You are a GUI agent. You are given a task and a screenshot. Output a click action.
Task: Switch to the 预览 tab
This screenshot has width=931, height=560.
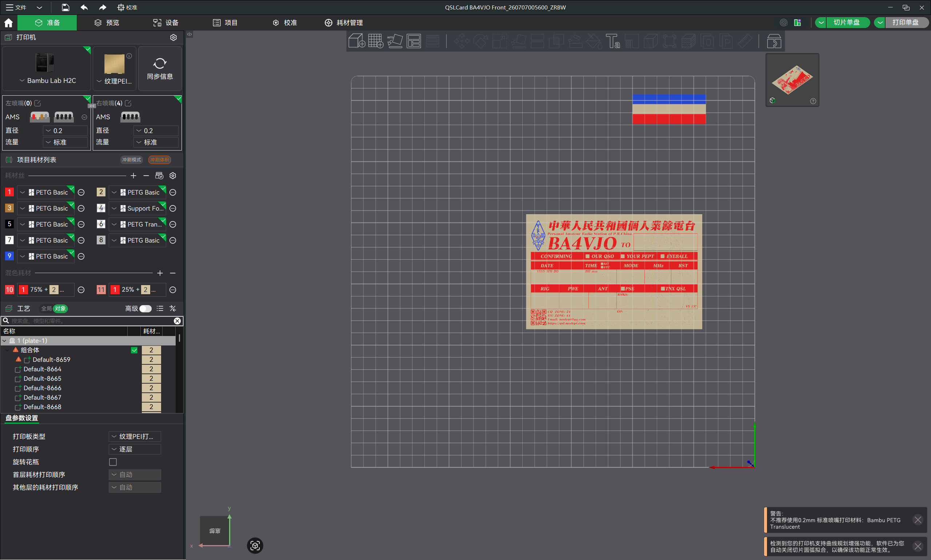(107, 23)
